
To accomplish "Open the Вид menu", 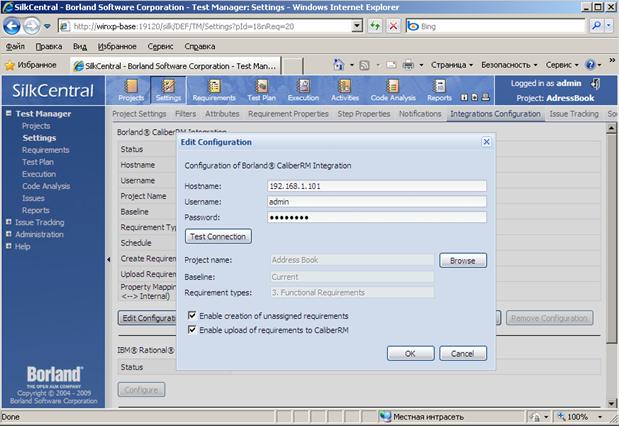I will tap(80, 47).
